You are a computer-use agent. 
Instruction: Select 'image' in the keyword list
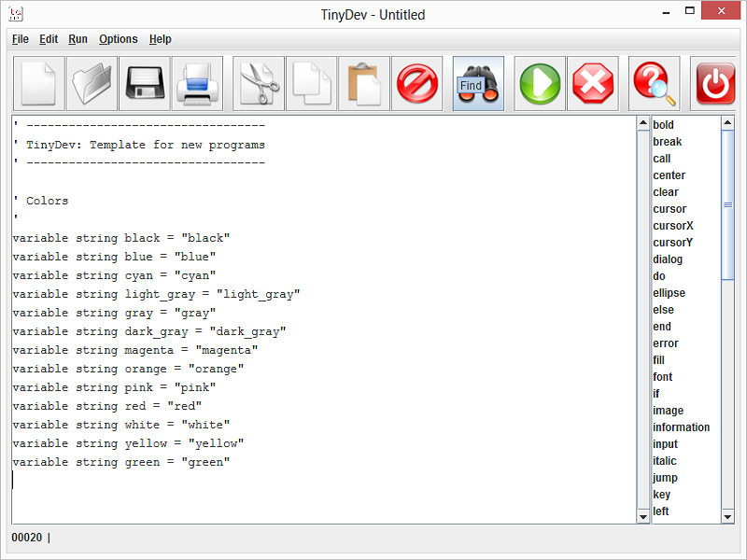tap(668, 411)
